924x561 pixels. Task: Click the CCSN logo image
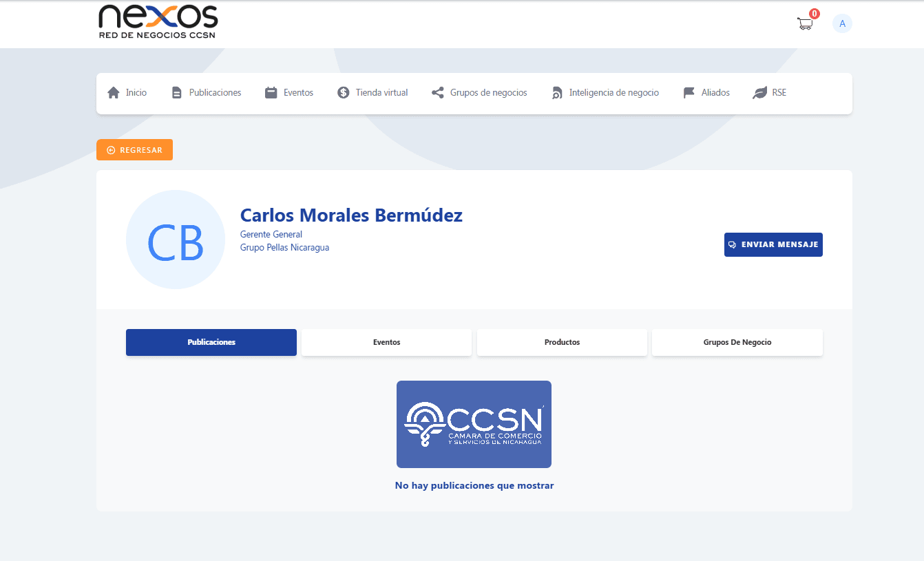point(474,424)
